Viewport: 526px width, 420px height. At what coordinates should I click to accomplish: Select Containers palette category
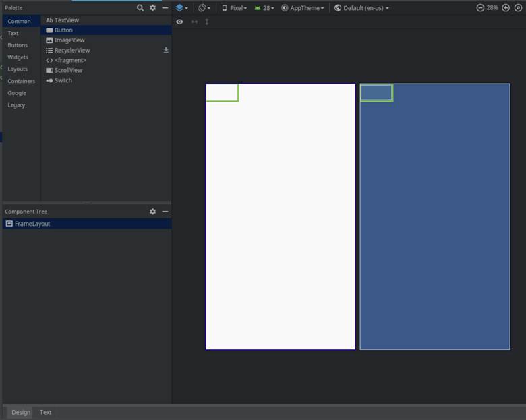[x=22, y=81]
